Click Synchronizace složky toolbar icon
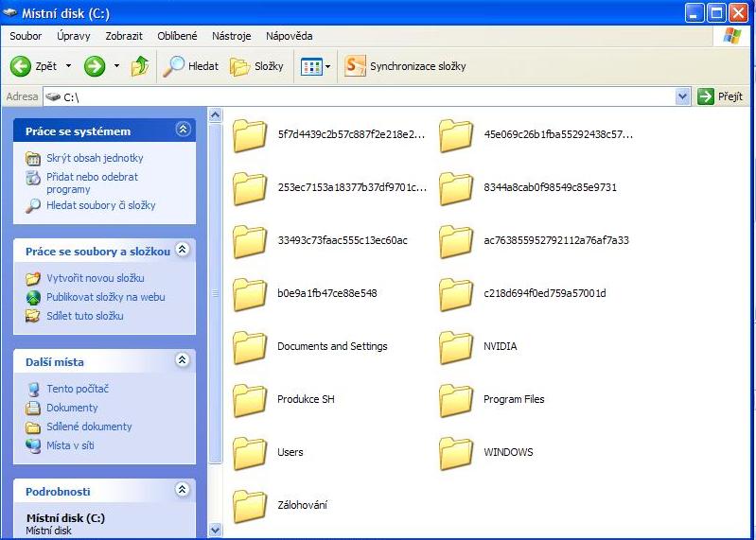 (355, 66)
